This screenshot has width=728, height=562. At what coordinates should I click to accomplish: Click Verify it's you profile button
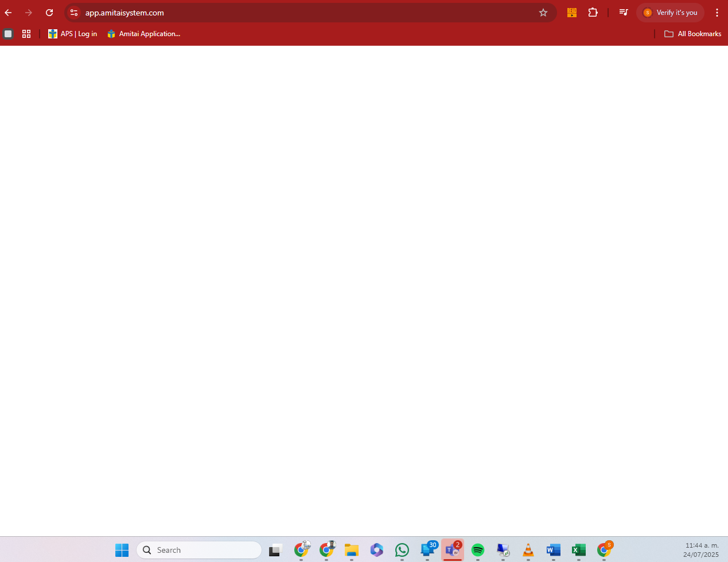coord(670,13)
